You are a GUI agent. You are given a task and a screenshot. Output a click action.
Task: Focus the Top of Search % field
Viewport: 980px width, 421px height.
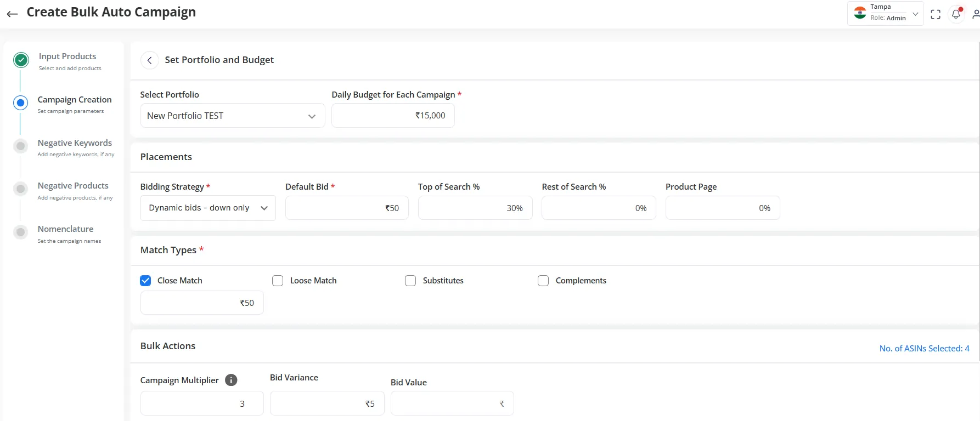click(x=475, y=208)
